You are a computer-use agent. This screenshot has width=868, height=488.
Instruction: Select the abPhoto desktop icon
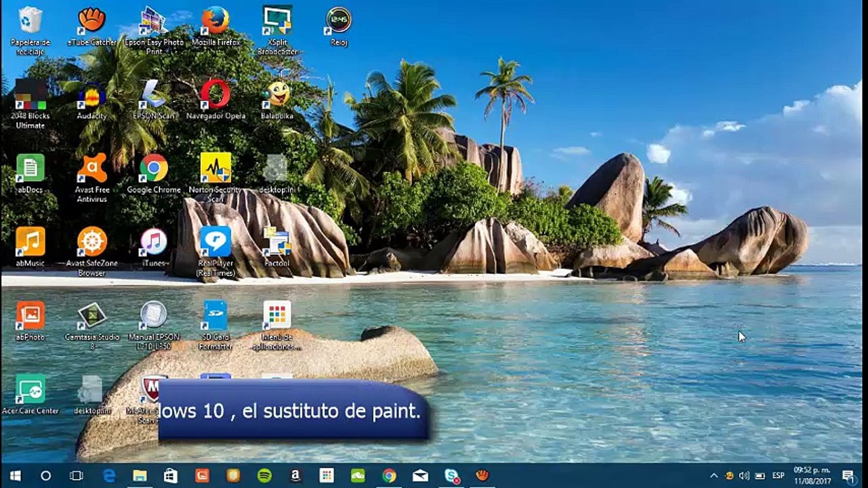[x=30, y=321]
